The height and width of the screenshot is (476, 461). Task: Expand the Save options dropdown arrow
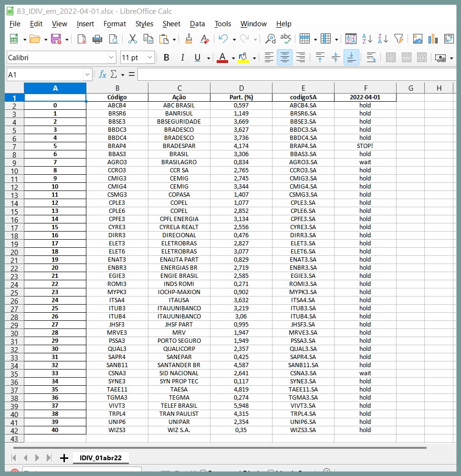pos(67,40)
